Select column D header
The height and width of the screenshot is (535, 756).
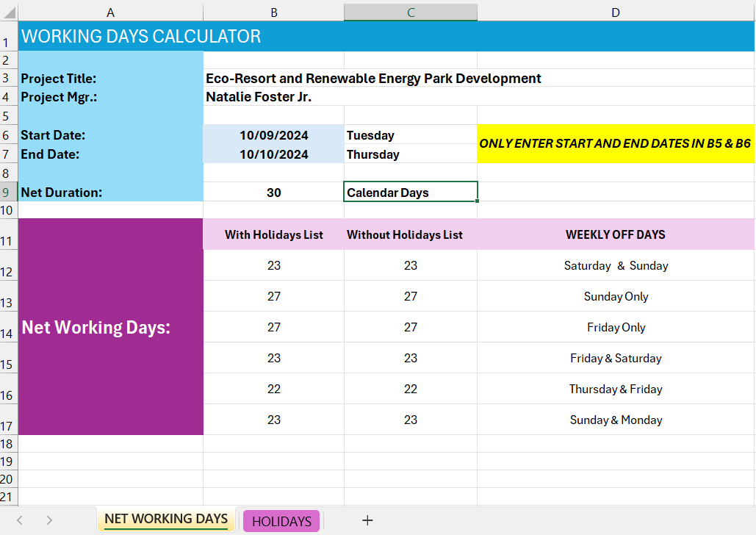point(616,12)
